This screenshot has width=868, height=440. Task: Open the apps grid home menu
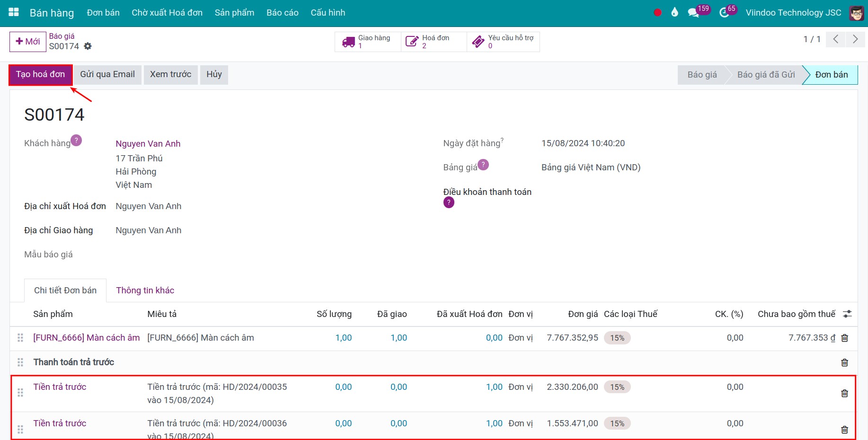point(14,12)
